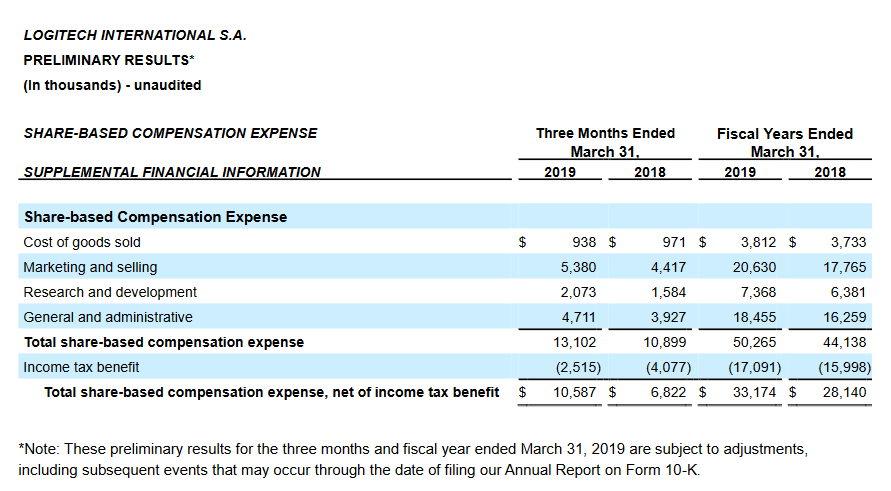
Task: Click the 13,102 total expense value
Action: (x=574, y=342)
